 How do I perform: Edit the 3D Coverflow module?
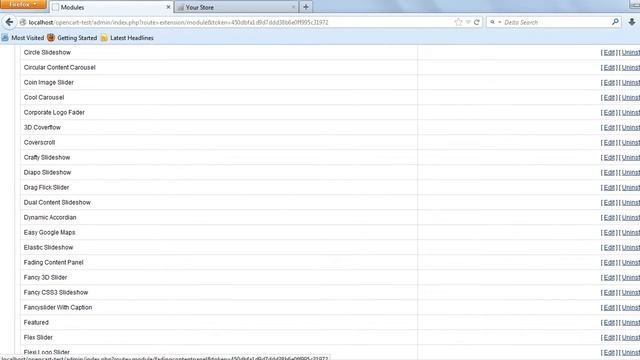[609, 128]
